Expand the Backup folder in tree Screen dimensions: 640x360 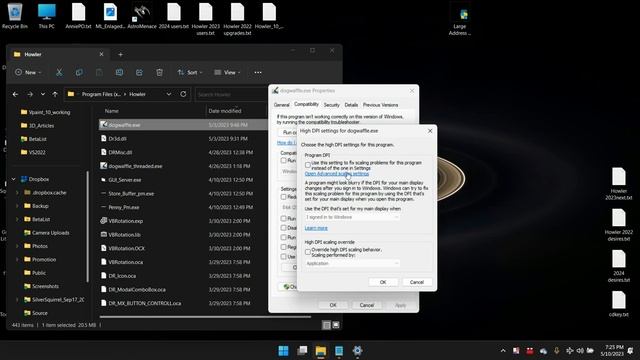pyautogui.click(x=17, y=206)
